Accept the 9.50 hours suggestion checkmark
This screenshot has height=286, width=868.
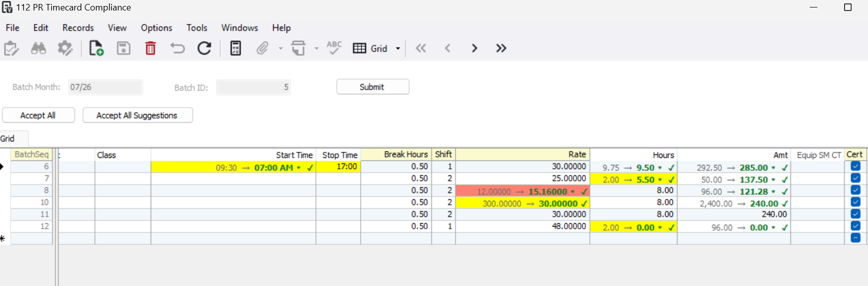point(671,168)
